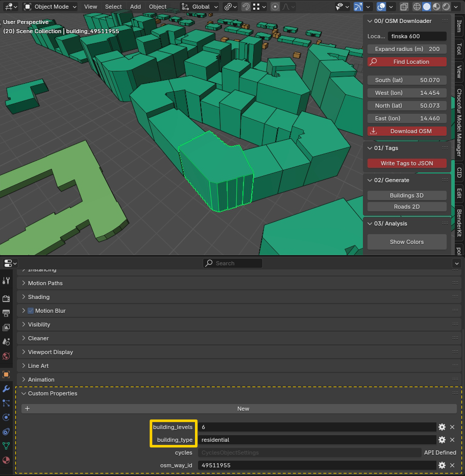Open the Render properties tab icon
The height and width of the screenshot is (476, 465).
point(6,298)
